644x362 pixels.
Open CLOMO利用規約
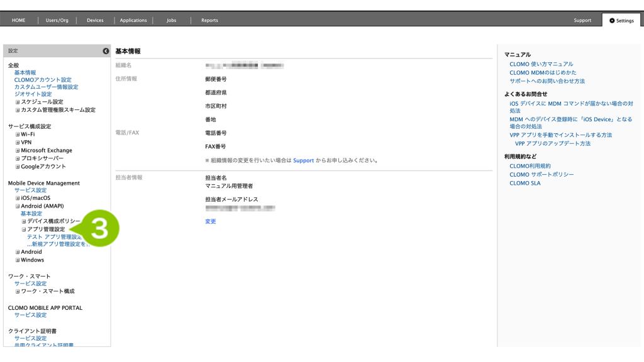(x=530, y=166)
